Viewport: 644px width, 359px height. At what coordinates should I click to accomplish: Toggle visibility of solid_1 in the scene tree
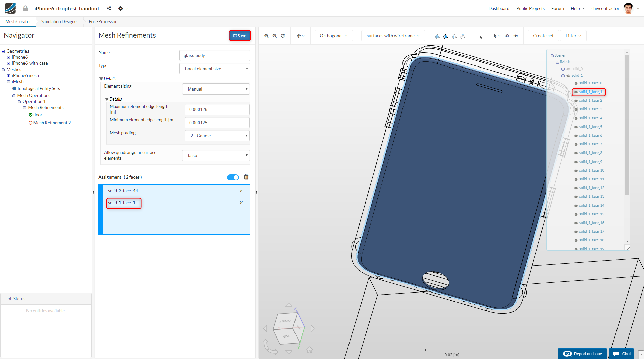click(x=568, y=76)
